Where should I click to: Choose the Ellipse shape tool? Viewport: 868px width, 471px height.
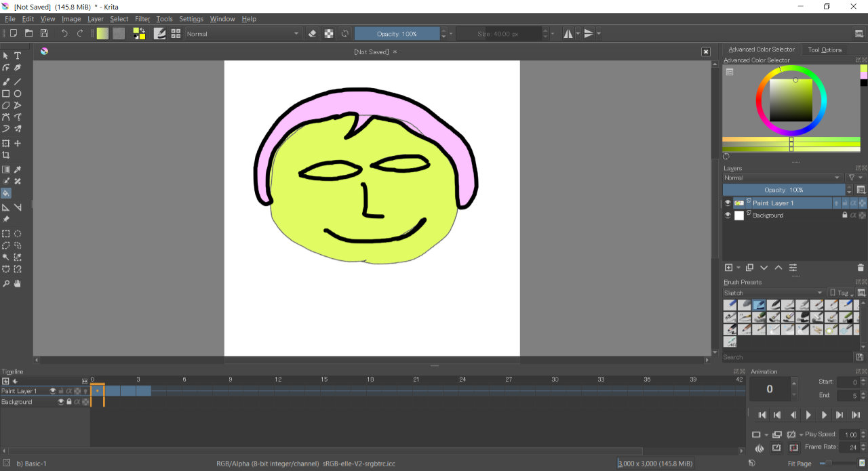(x=18, y=94)
